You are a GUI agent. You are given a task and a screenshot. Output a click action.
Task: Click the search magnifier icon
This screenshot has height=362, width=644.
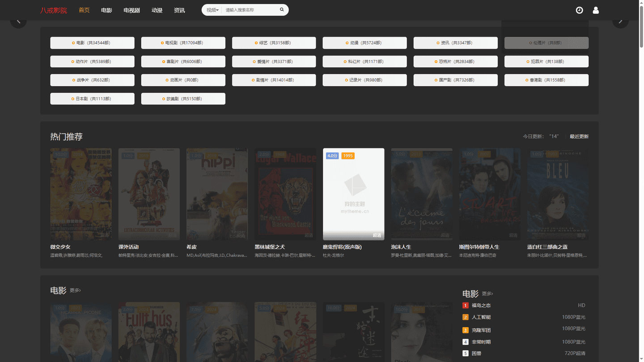[x=282, y=9]
